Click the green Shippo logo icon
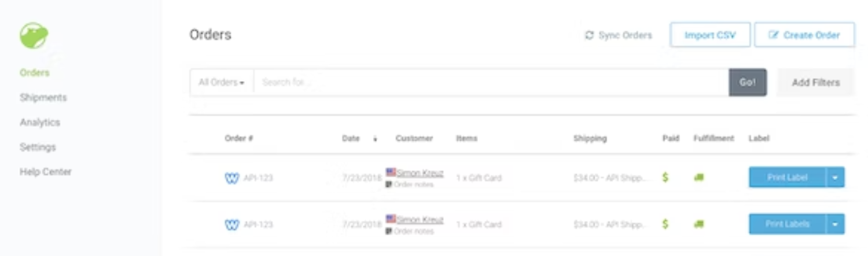868x256 pixels. [34, 36]
